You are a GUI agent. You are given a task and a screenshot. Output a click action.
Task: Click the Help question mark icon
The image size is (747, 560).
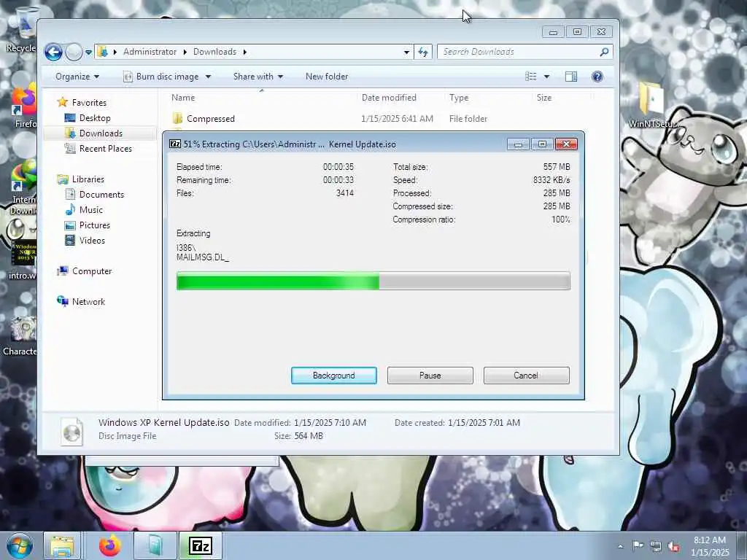tap(597, 77)
